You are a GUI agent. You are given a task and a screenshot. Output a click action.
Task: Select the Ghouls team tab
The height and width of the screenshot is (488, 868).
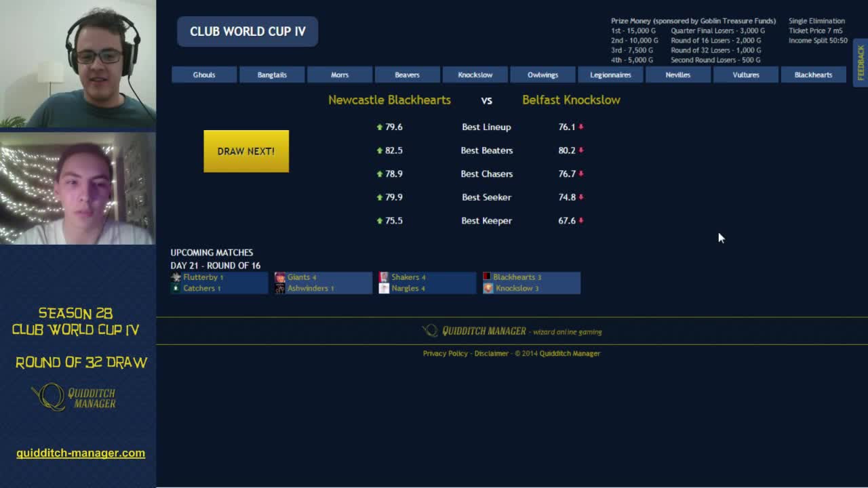coord(204,75)
